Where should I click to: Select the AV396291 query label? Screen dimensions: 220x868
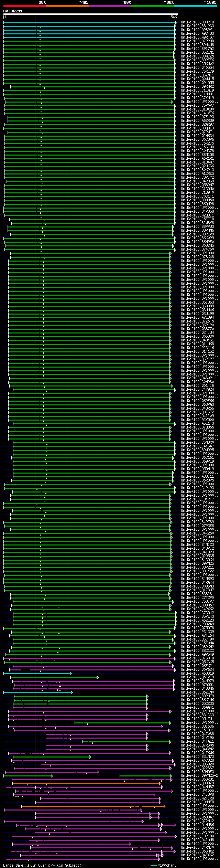click(x=13, y=11)
